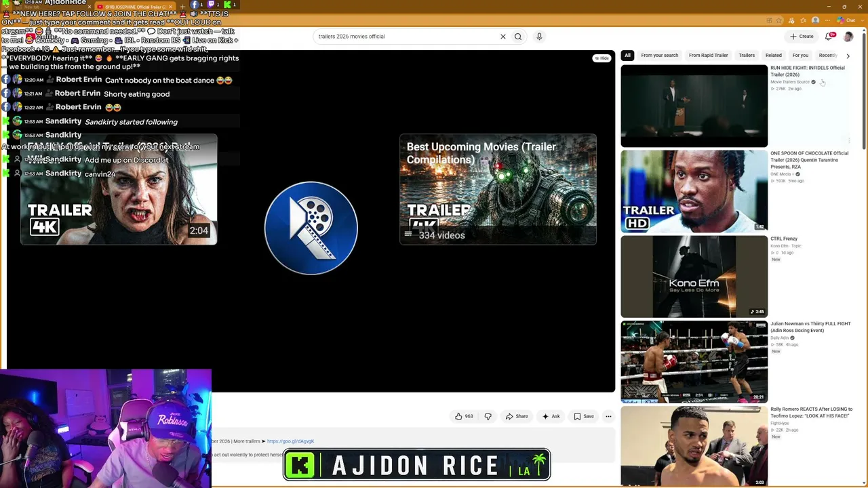The height and width of the screenshot is (488, 868).
Task: Click the Ask AI button
Action: click(551, 416)
